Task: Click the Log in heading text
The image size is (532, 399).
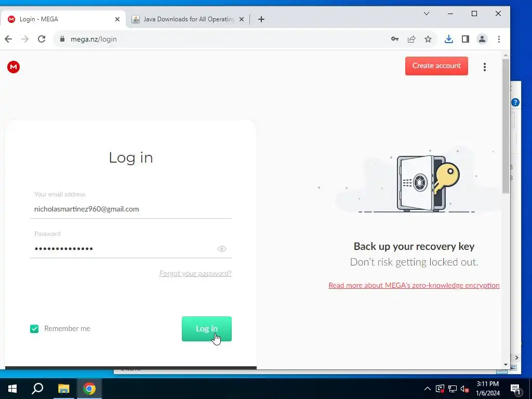Action: (131, 157)
